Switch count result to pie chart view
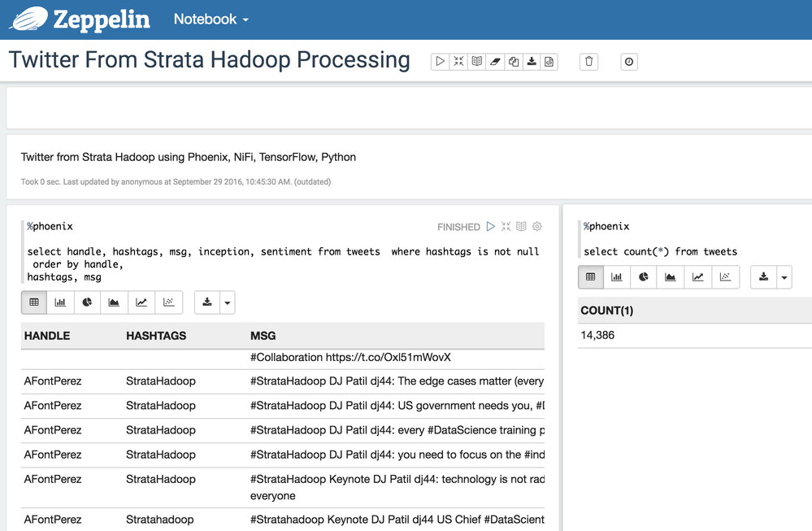The height and width of the screenshot is (531, 812). [644, 277]
